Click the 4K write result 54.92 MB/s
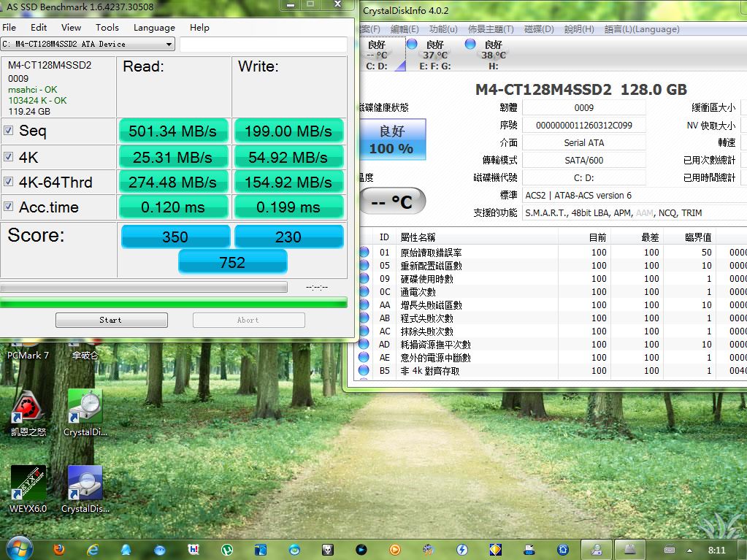 click(x=288, y=158)
